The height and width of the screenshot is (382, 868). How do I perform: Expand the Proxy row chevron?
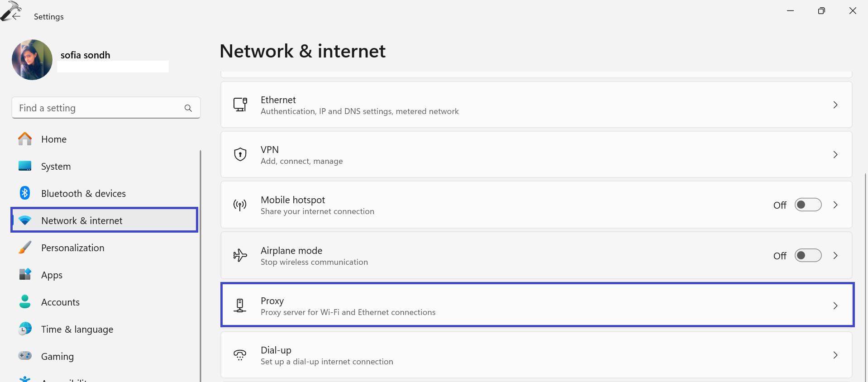pos(835,306)
